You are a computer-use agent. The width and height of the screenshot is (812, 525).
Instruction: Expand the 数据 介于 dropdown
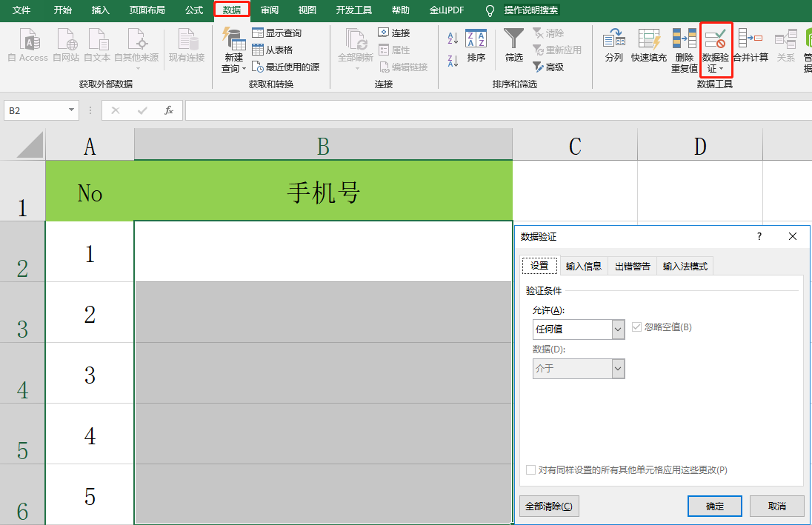click(x=618, y=369)
